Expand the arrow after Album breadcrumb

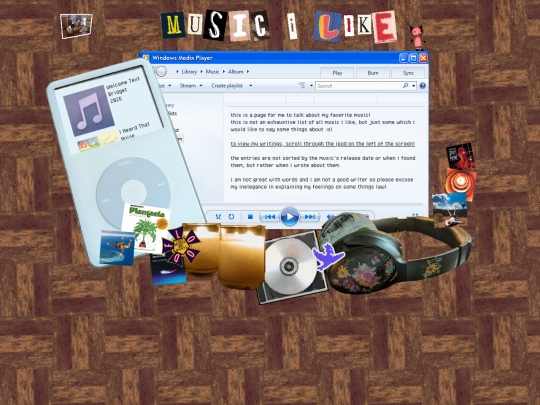tap(248, 72)
